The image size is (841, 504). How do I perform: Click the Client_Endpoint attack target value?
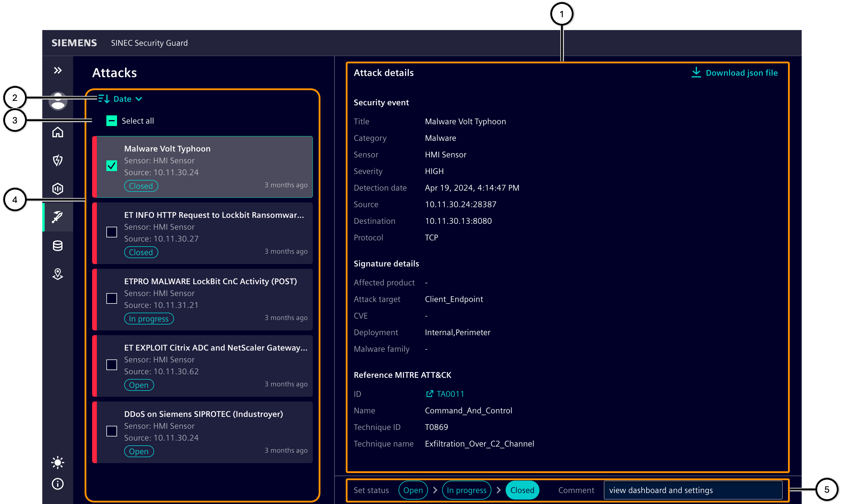[x=454, y=299]
